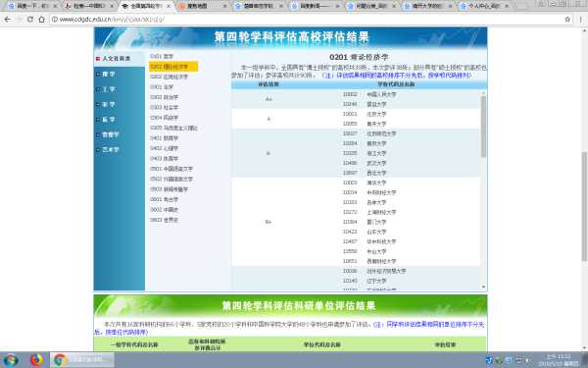This screenshot has height=368, width=588.
Task: Open discipline 0101 哲学
Action: point(162,56)
